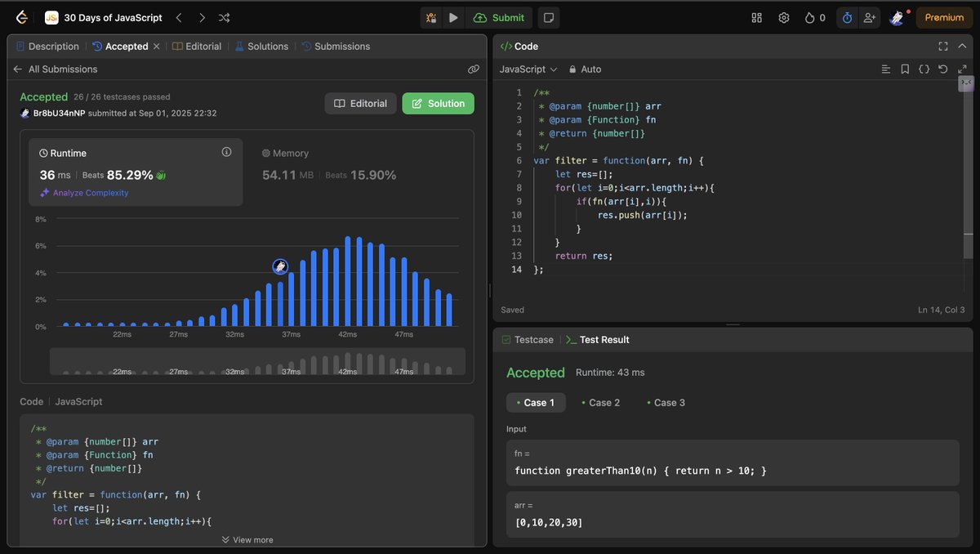Click the LeetCode logo icon
The image size is (980, 554).
pos(22,17)
